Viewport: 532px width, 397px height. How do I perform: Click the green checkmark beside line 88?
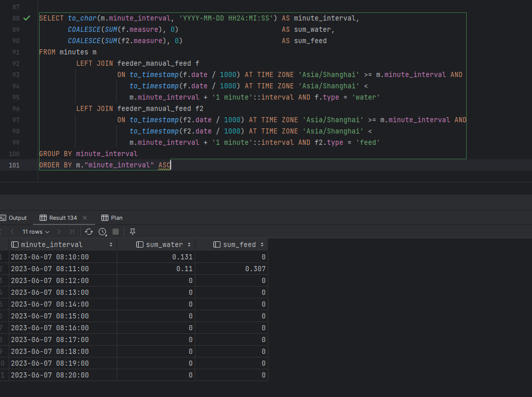(27, 18)
